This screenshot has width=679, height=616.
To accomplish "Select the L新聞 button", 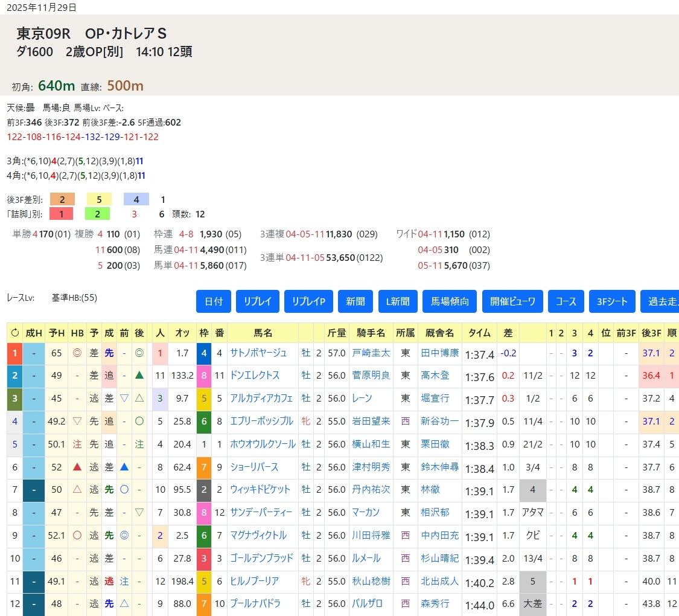I will [x=398, y=301].
